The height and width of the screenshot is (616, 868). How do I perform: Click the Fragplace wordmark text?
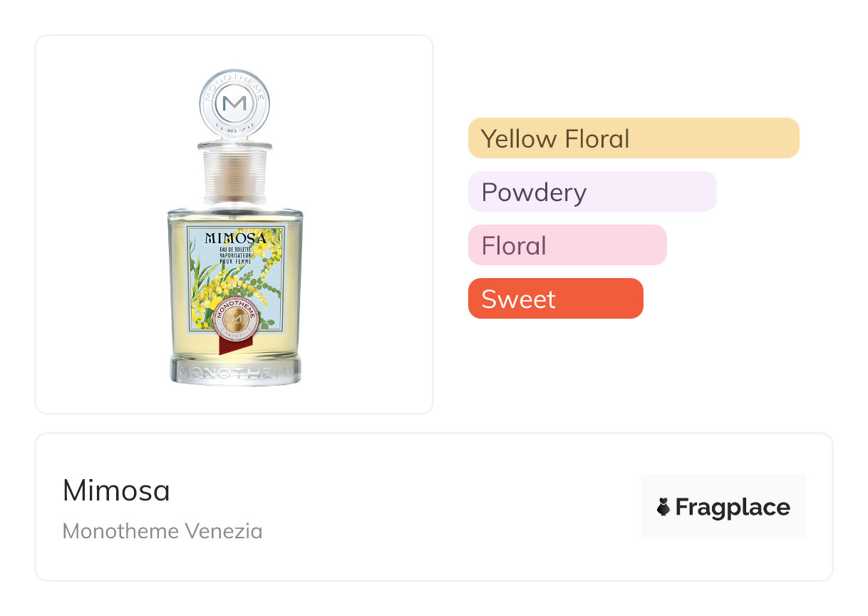point(732,508)
